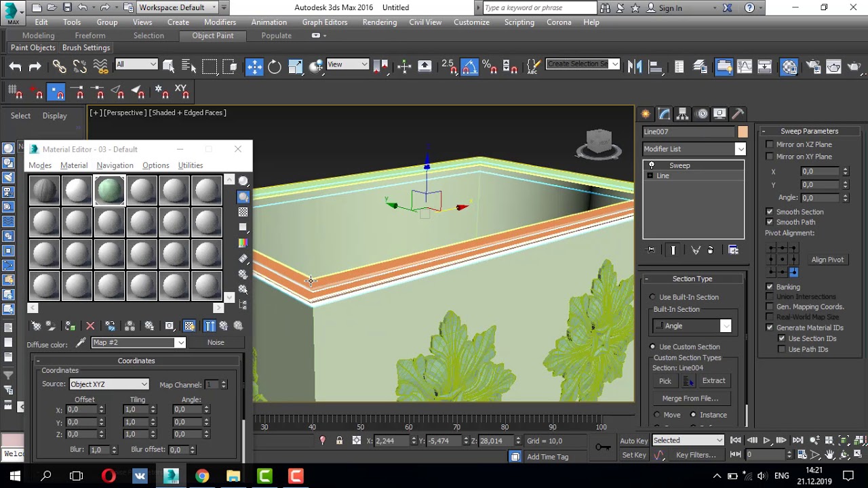The image size is (868, 488).
Task: Click the Mirror tool icon
Action: 635,66
